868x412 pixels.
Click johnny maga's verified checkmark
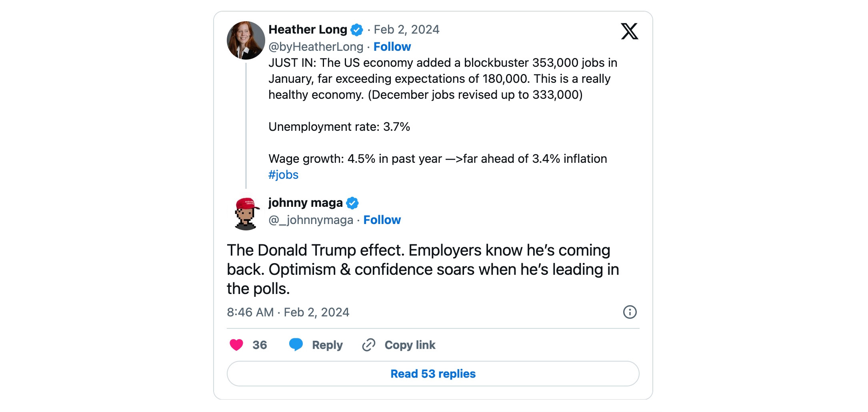click(x=353, y=203)
